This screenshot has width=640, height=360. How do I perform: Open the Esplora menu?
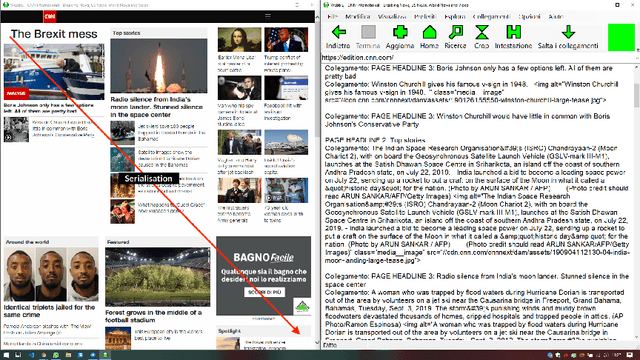coord(455,16)
